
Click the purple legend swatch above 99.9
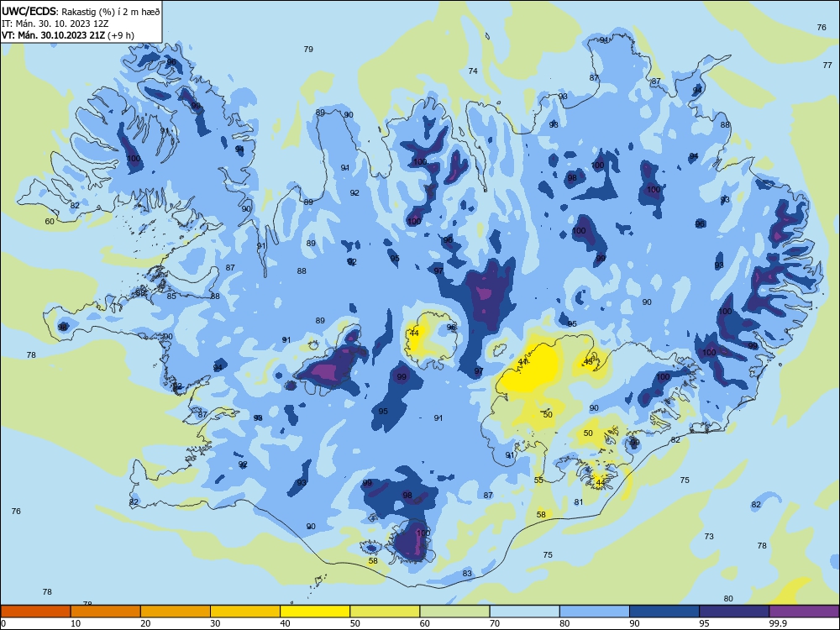pyautogui.click(x=804, y=612)
